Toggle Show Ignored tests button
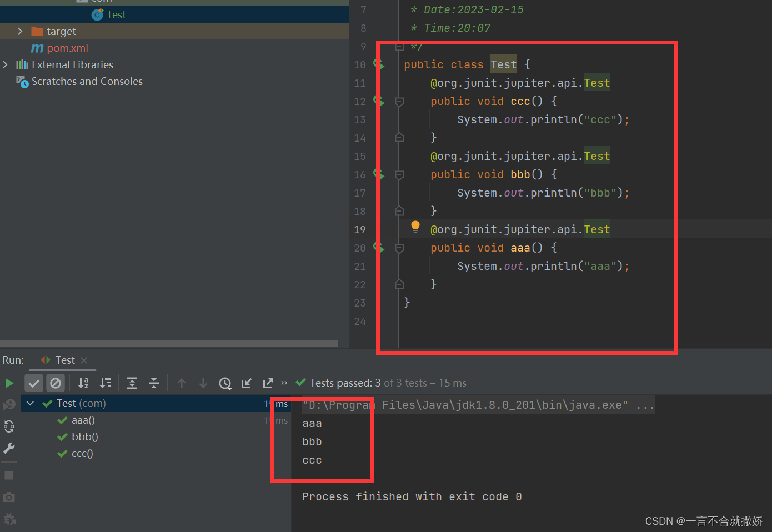Image resolution: width=772 pixels, height=532 pixels. [56, 383]
